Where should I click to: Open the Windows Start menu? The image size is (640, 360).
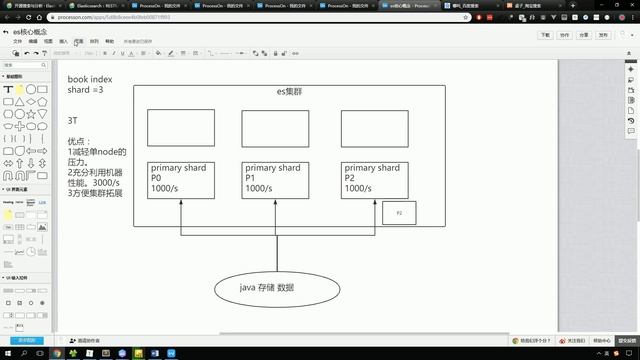[8, 353]
